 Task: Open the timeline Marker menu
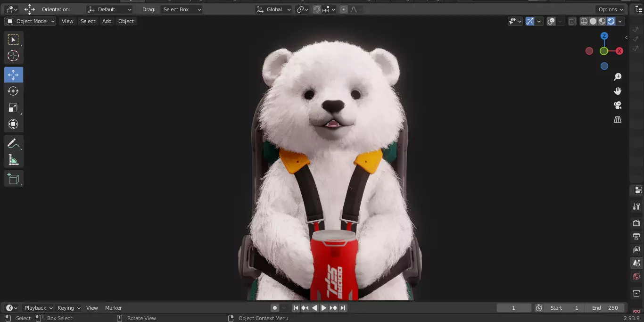click(113, 308)
